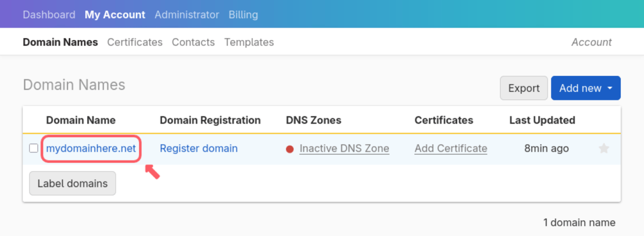Image resolution: width=644 pixels, height=236 pixels.
Task: Open the Account link on the right
Action: click(x=592, y=42)
